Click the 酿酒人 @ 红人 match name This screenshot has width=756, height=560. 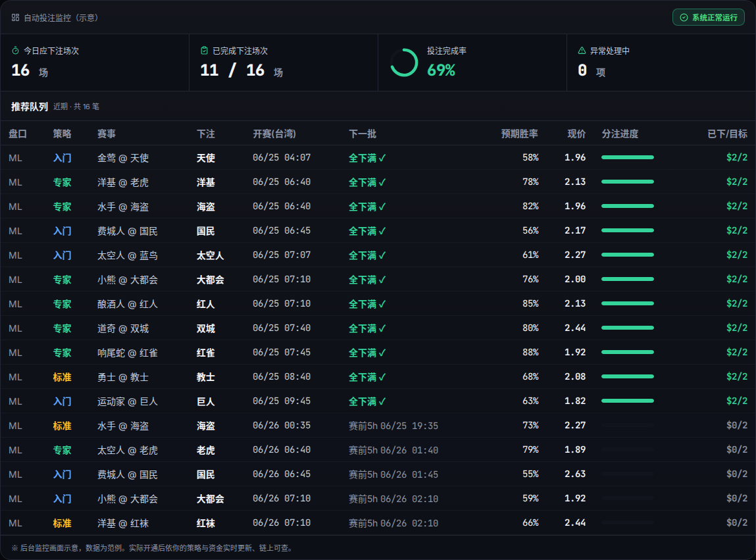pyautogui.click(x=128, y=304)
